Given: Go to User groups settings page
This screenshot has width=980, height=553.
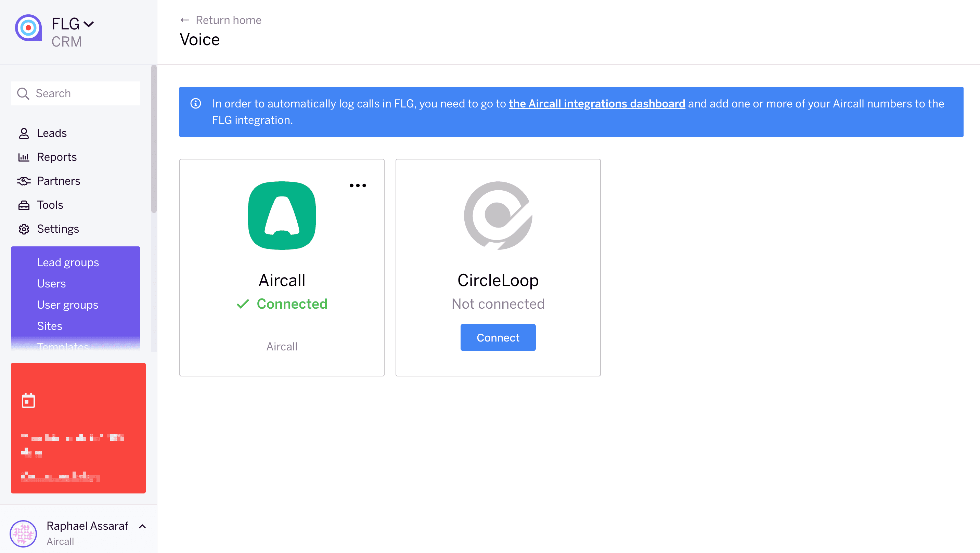Looking at the screenshot, I should [67, 305].
